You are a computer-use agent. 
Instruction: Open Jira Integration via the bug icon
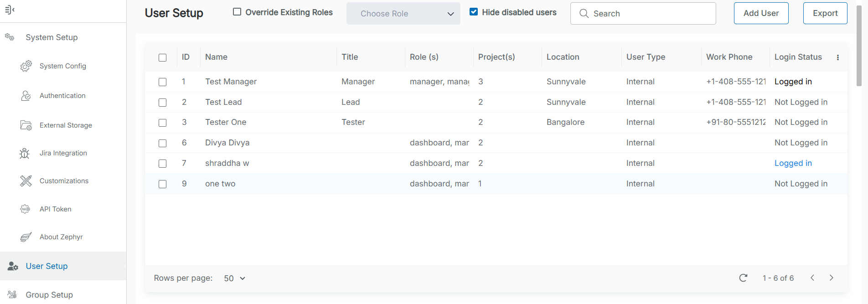25,153
